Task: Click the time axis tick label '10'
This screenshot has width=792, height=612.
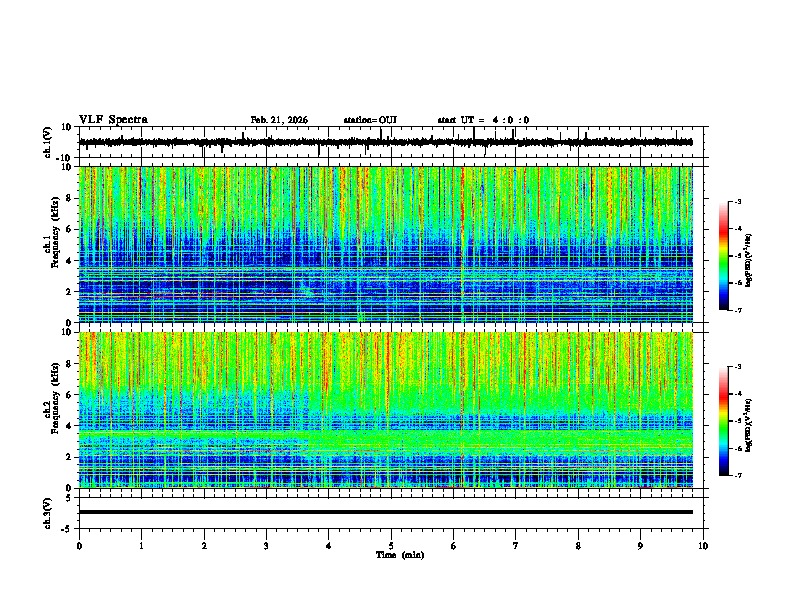Action: click(x=703, y=546)
